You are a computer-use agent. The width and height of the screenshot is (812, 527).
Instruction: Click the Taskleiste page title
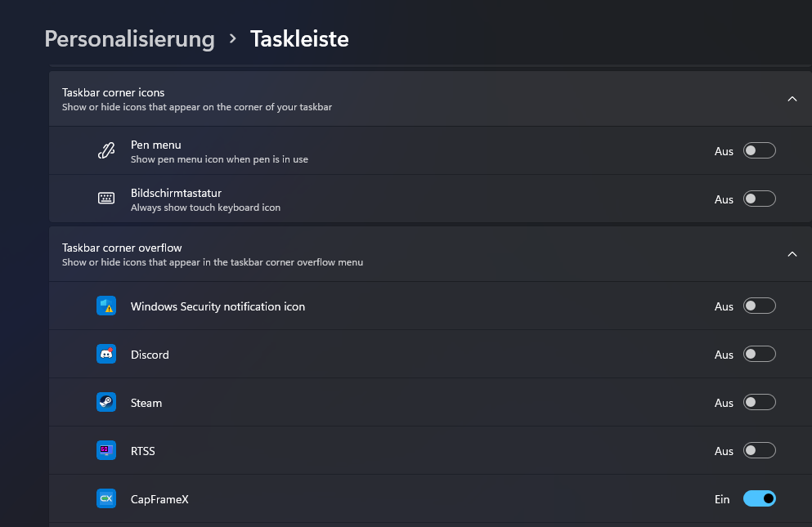[x=298, y=38]
